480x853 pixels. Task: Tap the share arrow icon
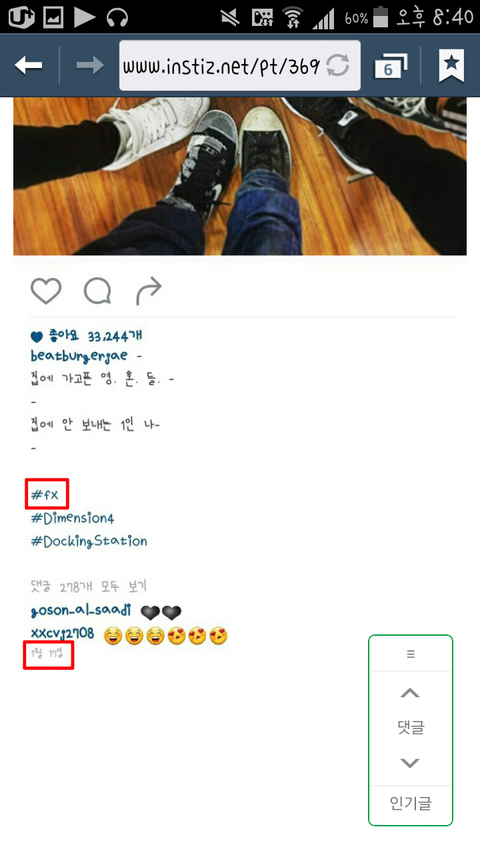click(149, 291)
